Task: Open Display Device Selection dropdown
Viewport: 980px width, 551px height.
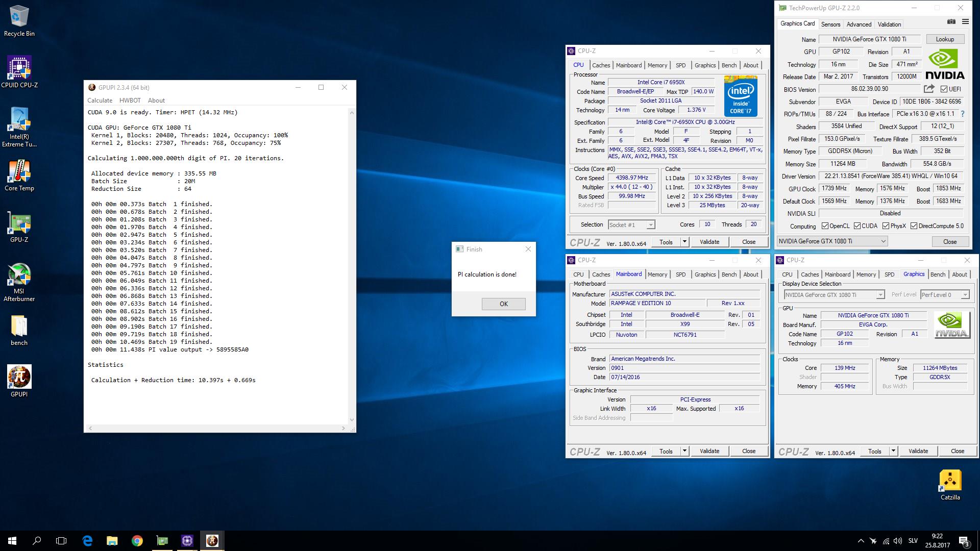Action: 834,295
